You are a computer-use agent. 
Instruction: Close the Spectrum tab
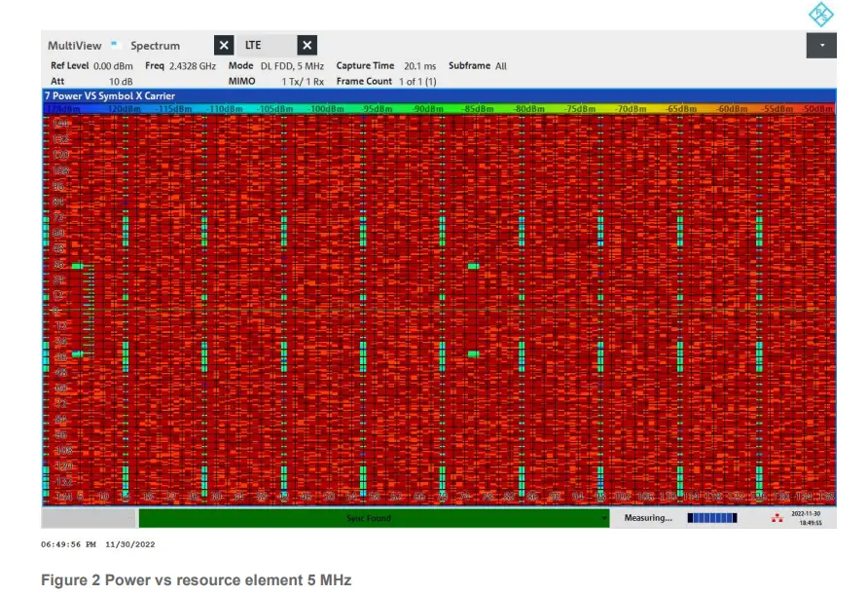223,45
